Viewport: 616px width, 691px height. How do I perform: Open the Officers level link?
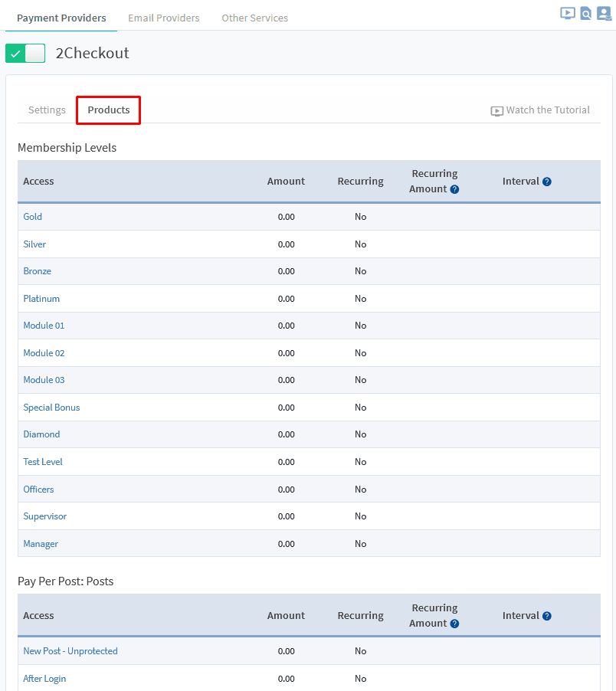38,490
